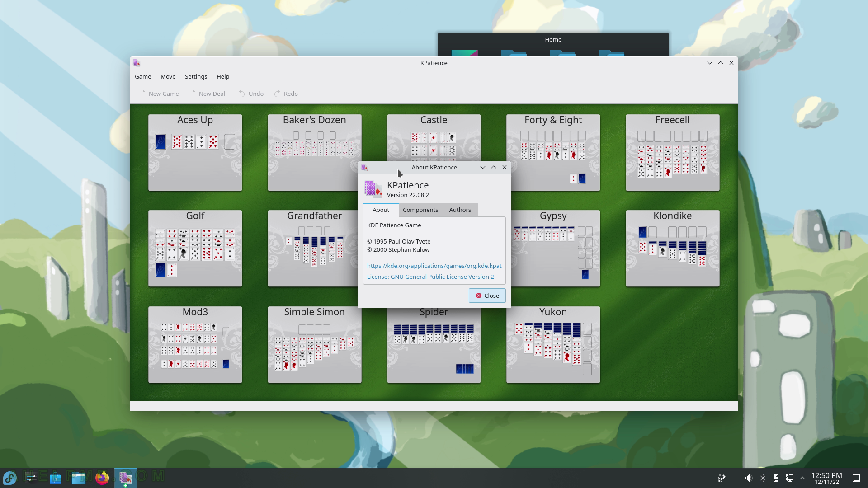Click the KPatience logo in About dialog
868x488 pixels.
[x=373, y=189]
